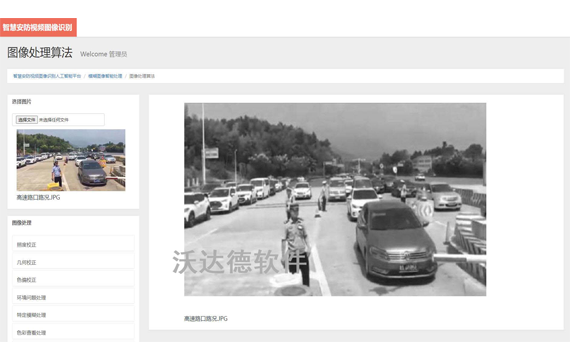570x360 pixels.
Task: Click the Welcome 管理员 user text
Action: pyautogui.click(x=104, y=54)
